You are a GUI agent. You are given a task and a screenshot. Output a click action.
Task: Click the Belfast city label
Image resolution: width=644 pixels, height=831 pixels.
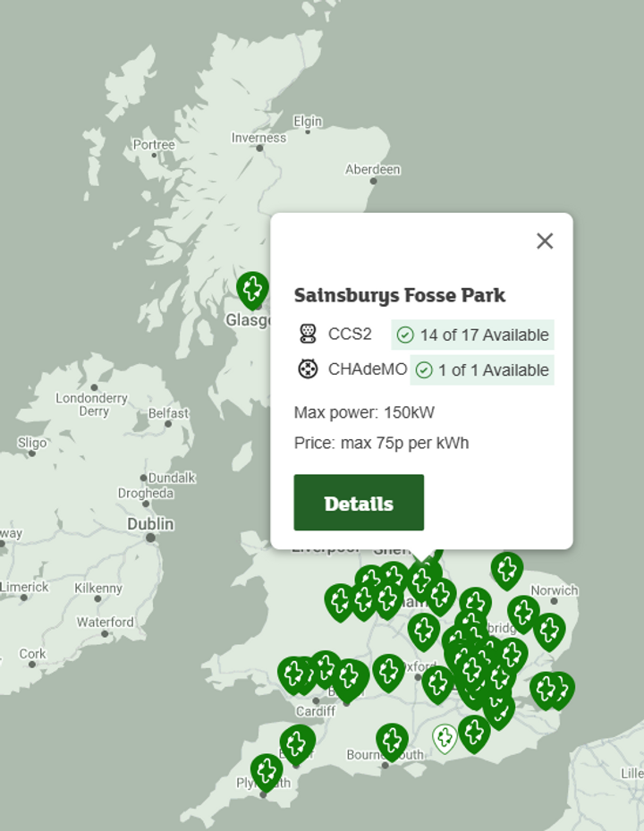point(168,413)
